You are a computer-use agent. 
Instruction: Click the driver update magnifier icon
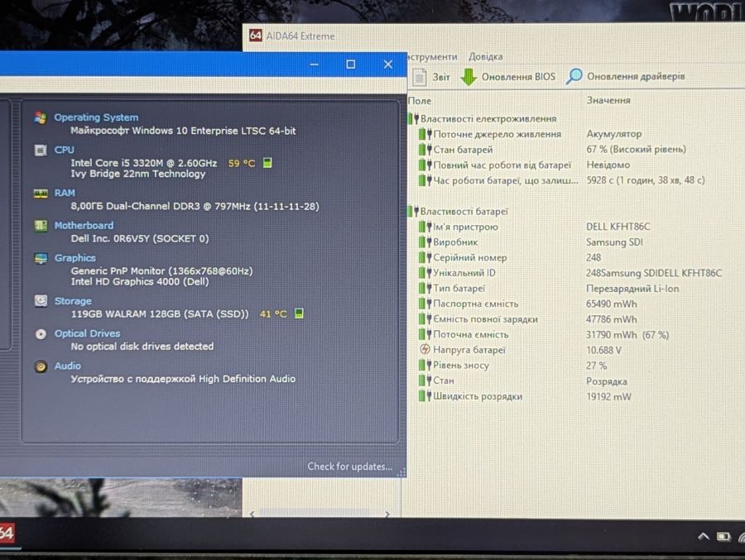point(574,76)
